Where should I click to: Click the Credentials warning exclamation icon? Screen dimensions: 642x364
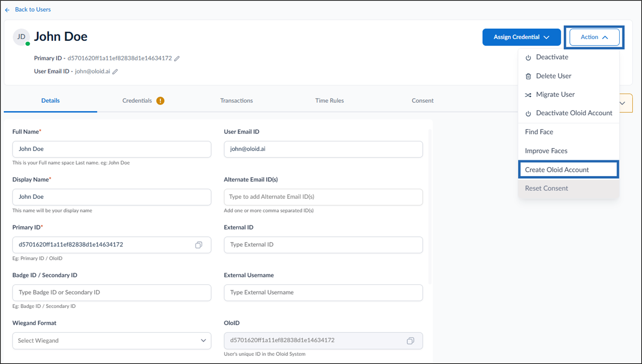pyautogui.click(x=160, y=101)
